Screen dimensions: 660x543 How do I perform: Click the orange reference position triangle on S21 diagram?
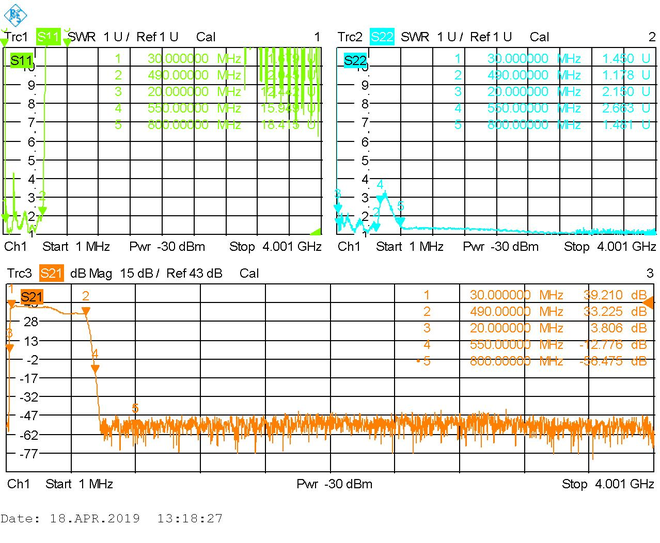[x=649, y=302]
